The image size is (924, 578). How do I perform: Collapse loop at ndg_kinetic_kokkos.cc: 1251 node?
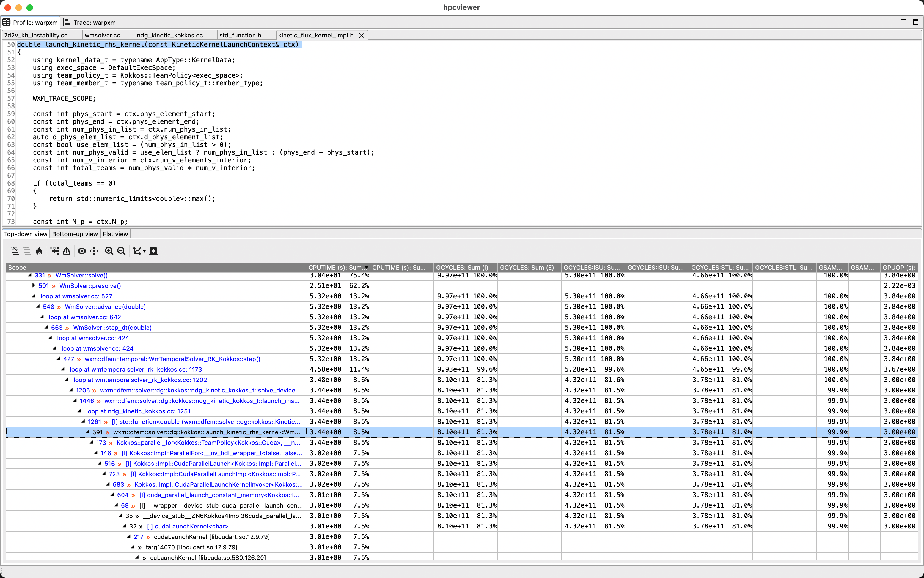pos(79,411)
